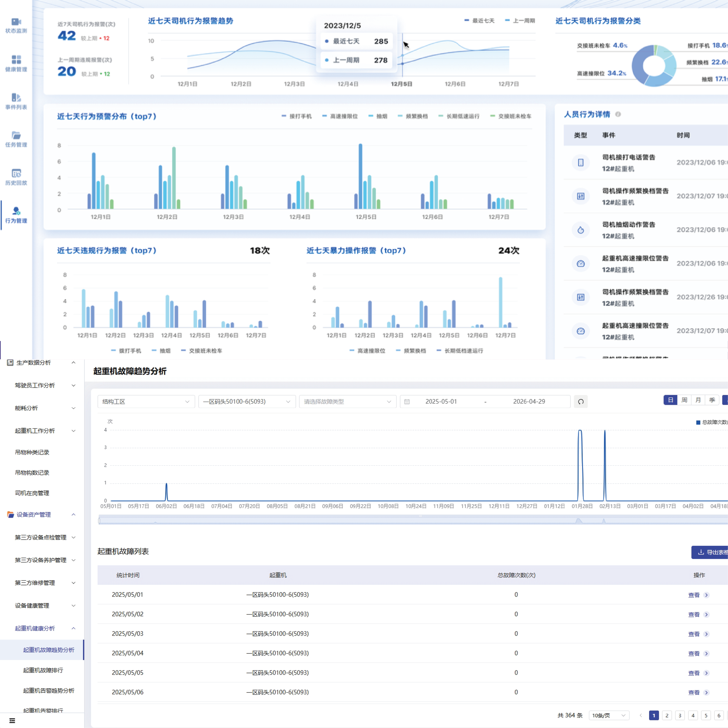The height and width of the screenshot is (728, 728).
Task: Click the previous page arrow in pagination
Action: [641, 715]
